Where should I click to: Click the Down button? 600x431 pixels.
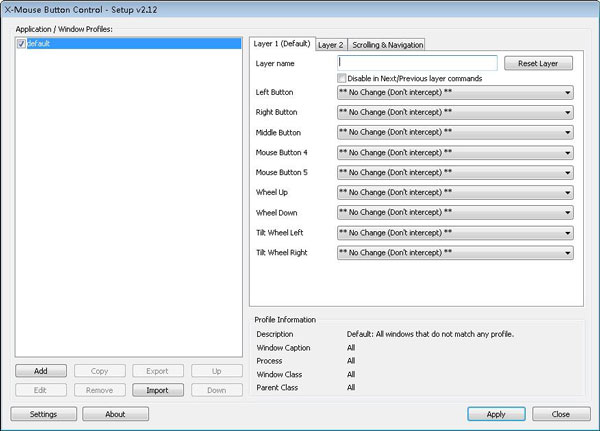point(217,390)
